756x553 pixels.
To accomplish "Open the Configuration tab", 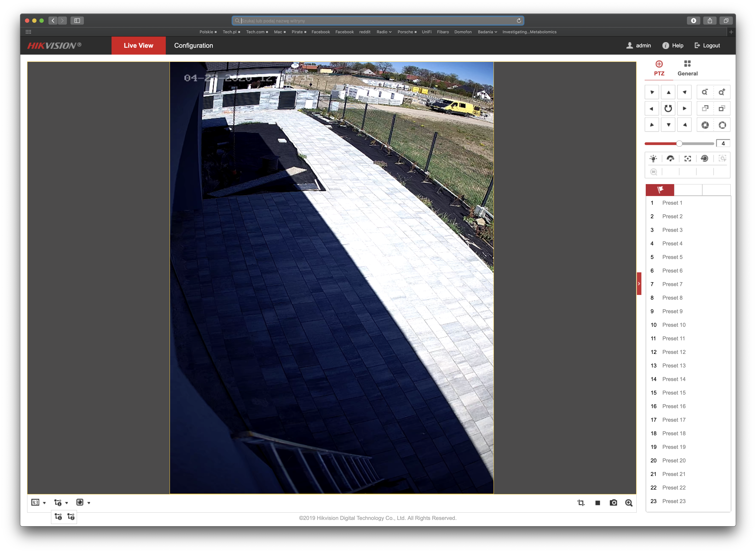I will coord(193,46).
